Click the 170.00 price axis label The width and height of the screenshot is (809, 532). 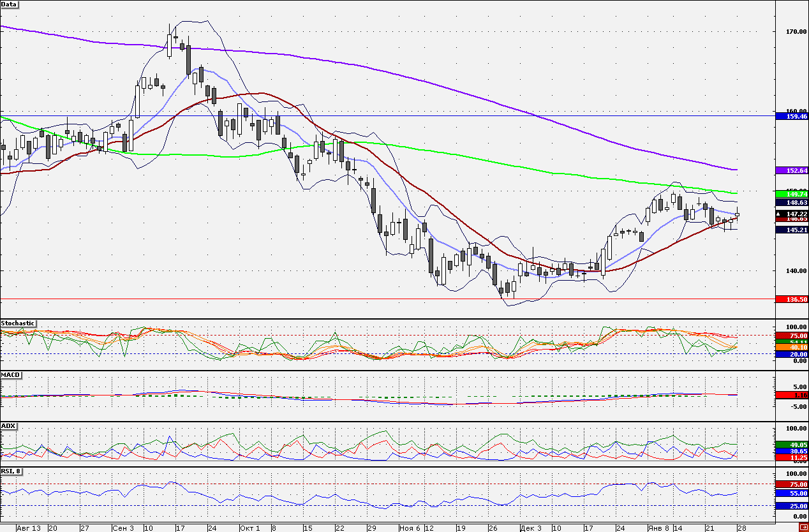tap(797, 31)
